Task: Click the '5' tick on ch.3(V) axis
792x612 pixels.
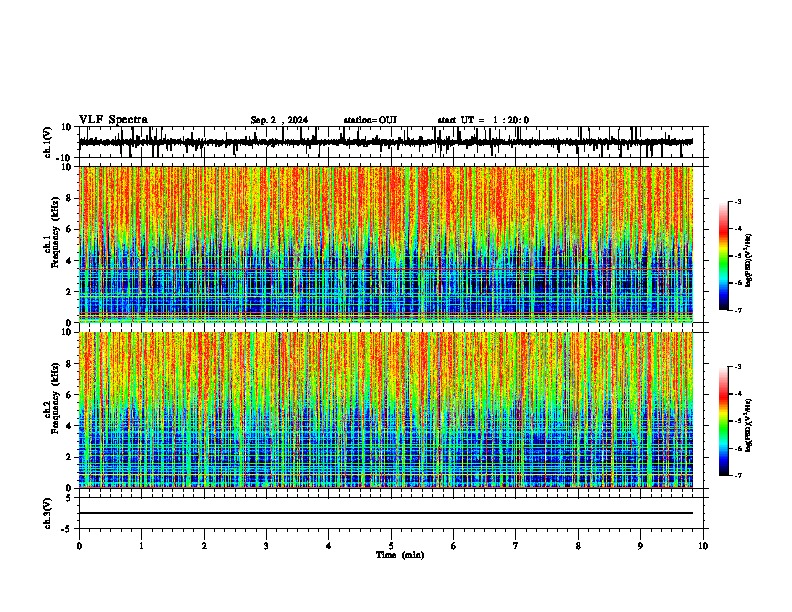Action: 70,498
